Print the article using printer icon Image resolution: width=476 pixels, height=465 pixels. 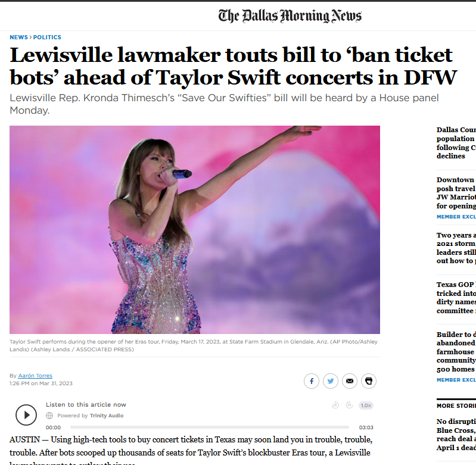click(x=369, y=381)
